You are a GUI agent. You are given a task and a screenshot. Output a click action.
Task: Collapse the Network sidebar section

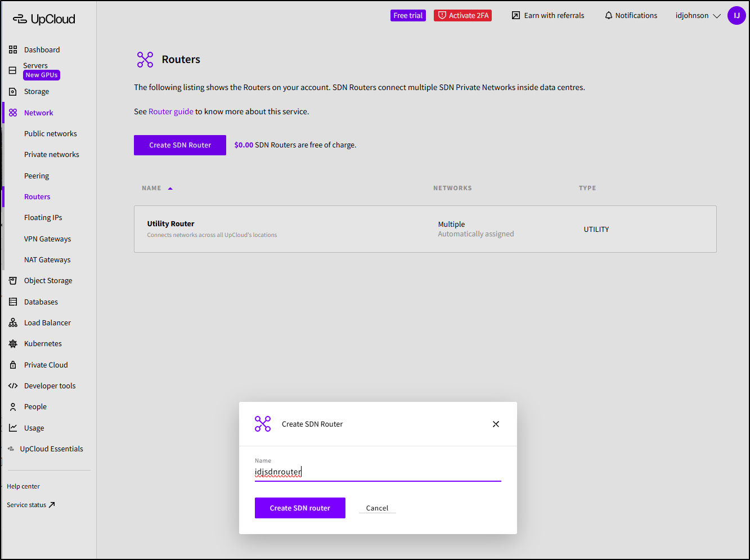coord(38,113)
